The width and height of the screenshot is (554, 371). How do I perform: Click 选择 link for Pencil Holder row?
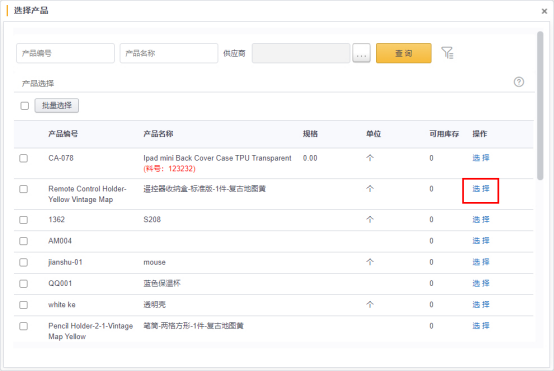(x=481, y=325)
